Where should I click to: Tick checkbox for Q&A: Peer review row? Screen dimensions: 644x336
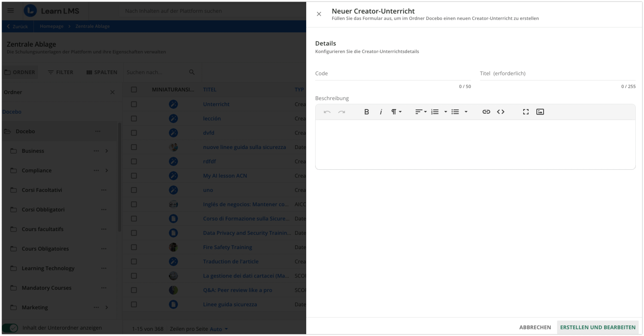(134, 290)
